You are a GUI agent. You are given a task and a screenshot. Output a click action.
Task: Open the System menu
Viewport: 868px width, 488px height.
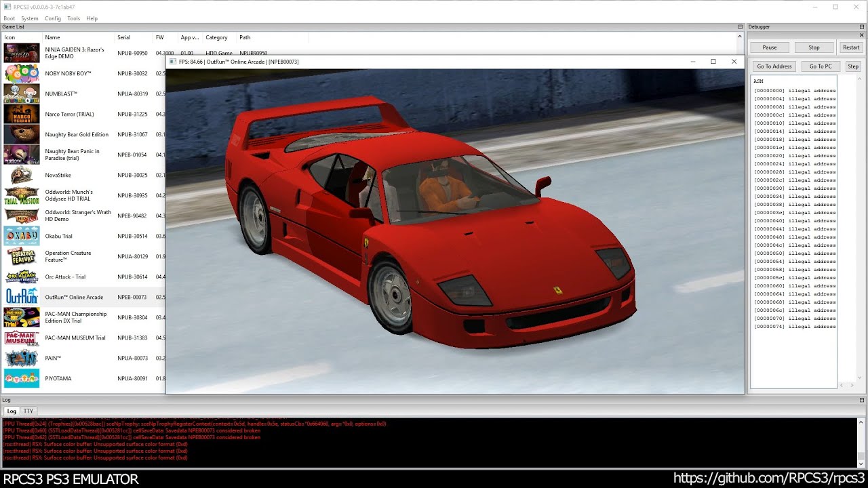30,18
